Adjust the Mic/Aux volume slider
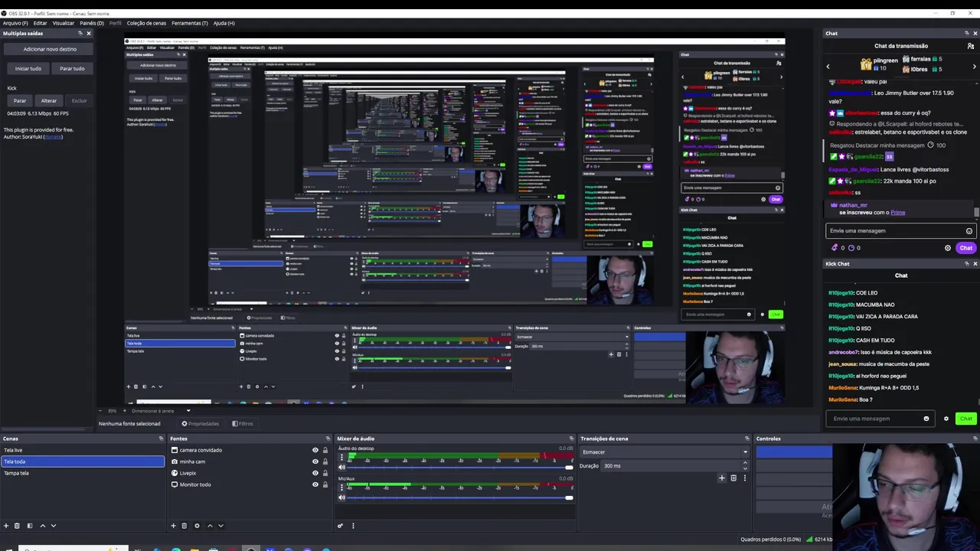The image size is (980, 551). [461, 498]
